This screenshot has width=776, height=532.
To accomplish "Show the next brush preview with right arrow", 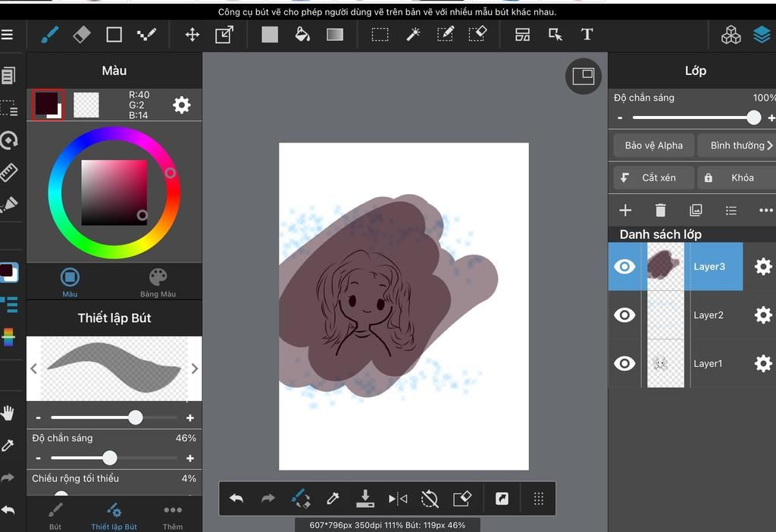I will click(195, 369).
